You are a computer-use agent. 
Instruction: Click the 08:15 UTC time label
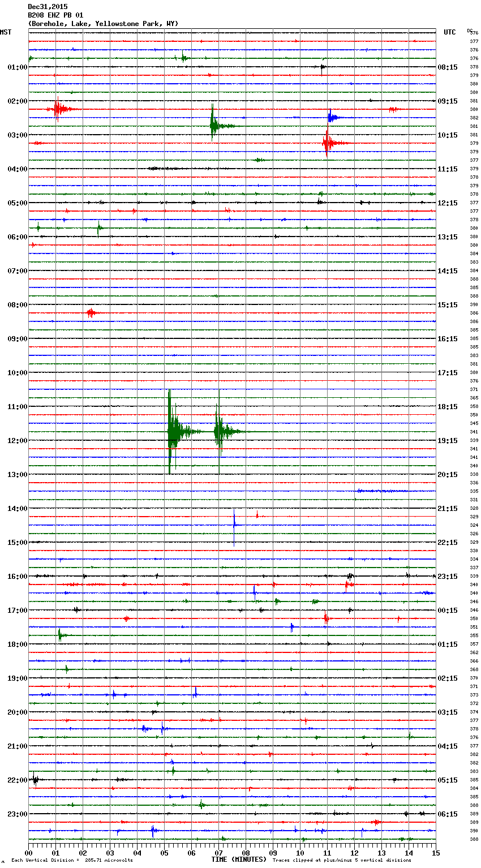point(448,67)
